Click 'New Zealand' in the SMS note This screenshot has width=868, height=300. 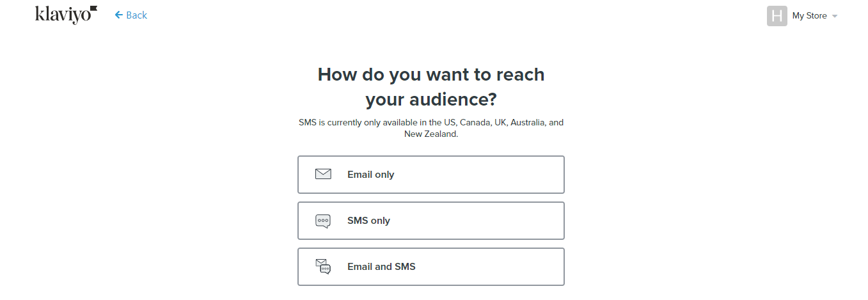coord(430,134)
